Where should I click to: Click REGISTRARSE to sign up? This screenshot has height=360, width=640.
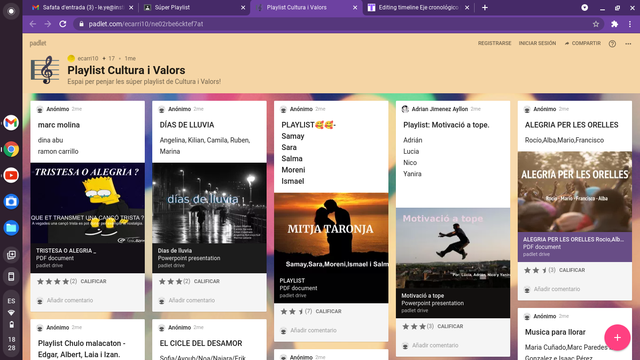click(494, 43)
